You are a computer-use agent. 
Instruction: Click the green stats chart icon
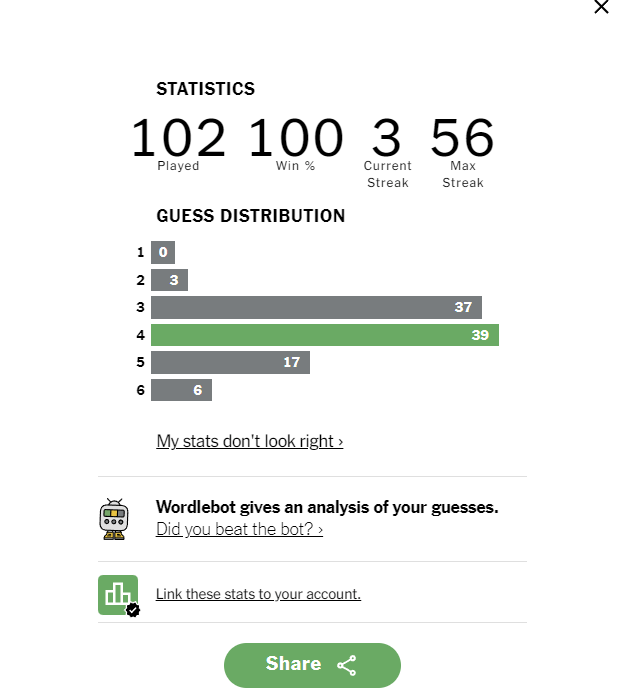tap(118, 594)
